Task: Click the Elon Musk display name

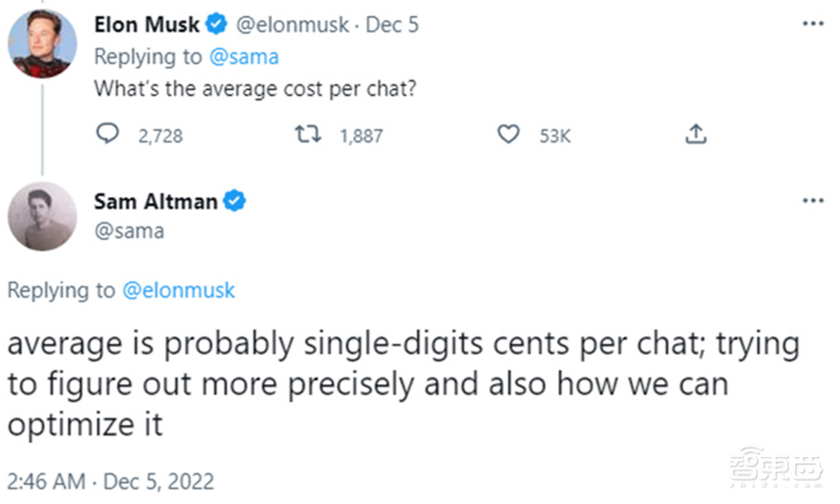Action: coord(147,25)
